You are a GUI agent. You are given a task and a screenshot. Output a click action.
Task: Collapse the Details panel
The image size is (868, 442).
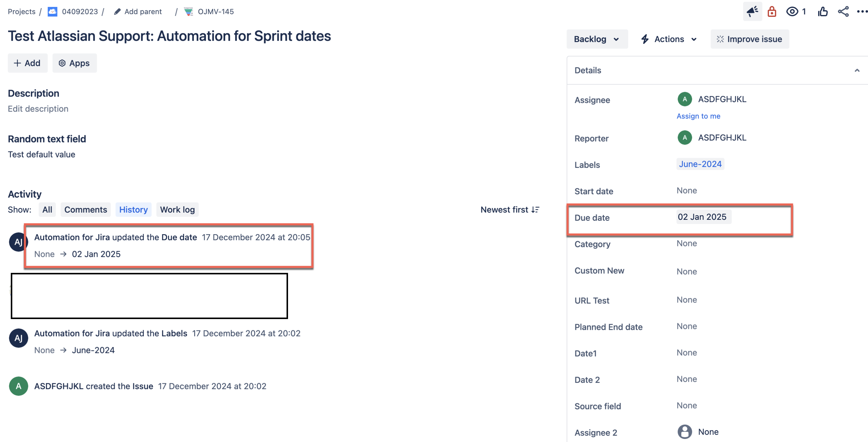coord(857,70)
